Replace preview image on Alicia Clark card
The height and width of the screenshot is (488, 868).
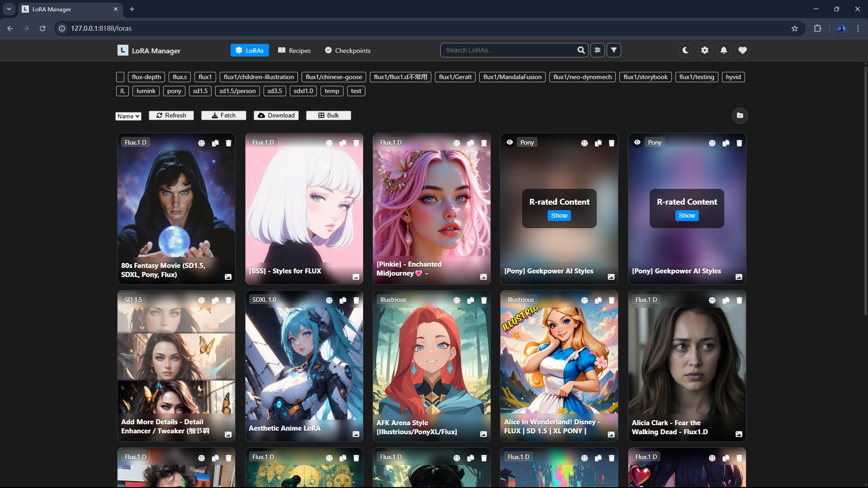739,434
